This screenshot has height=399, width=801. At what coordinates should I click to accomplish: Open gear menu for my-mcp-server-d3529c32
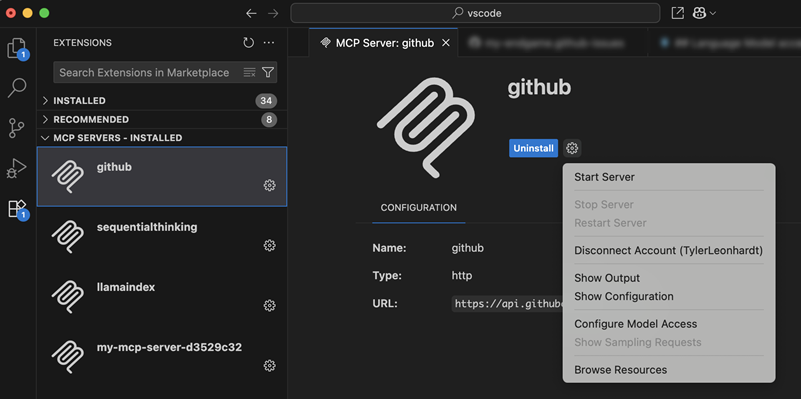[269, 366]
